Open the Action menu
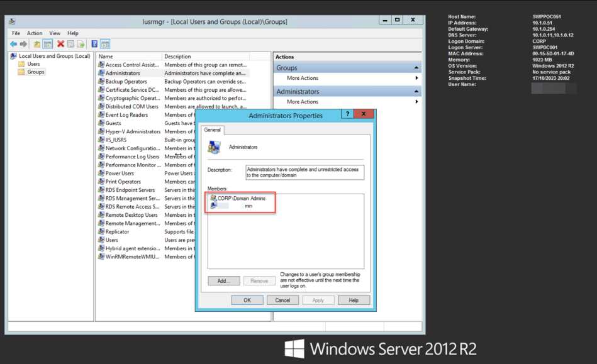 (35, 33)
